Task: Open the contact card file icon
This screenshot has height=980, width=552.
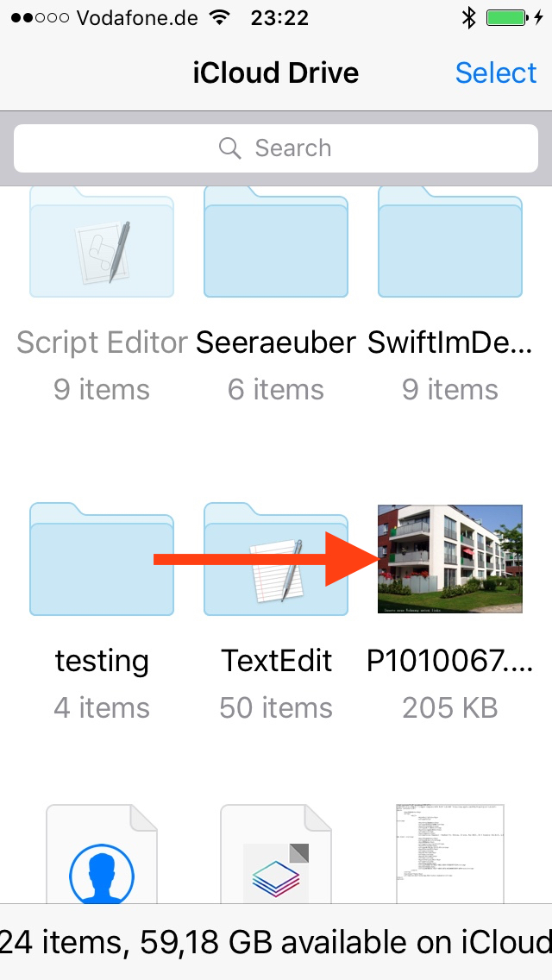Action: pos(102,858)
